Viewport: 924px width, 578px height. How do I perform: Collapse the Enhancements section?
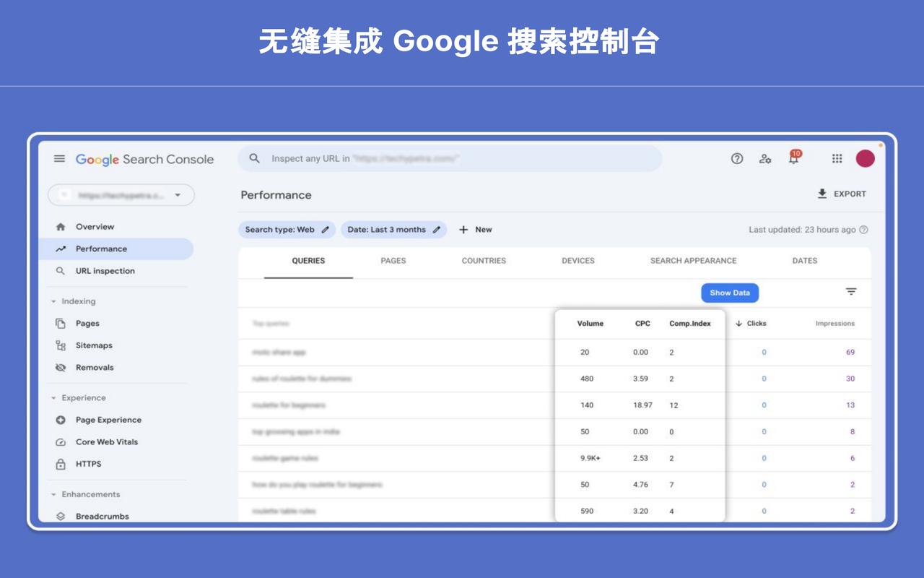point(53,495)
